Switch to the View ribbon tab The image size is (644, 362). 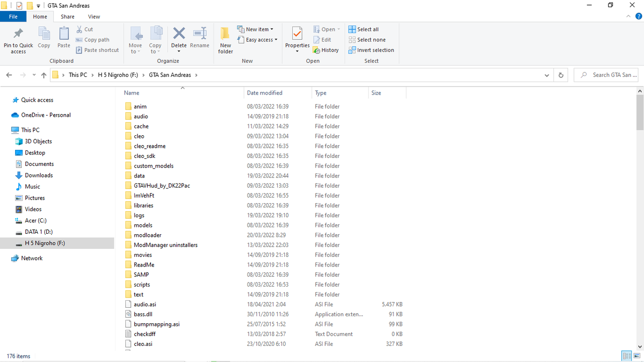point(94,17)
